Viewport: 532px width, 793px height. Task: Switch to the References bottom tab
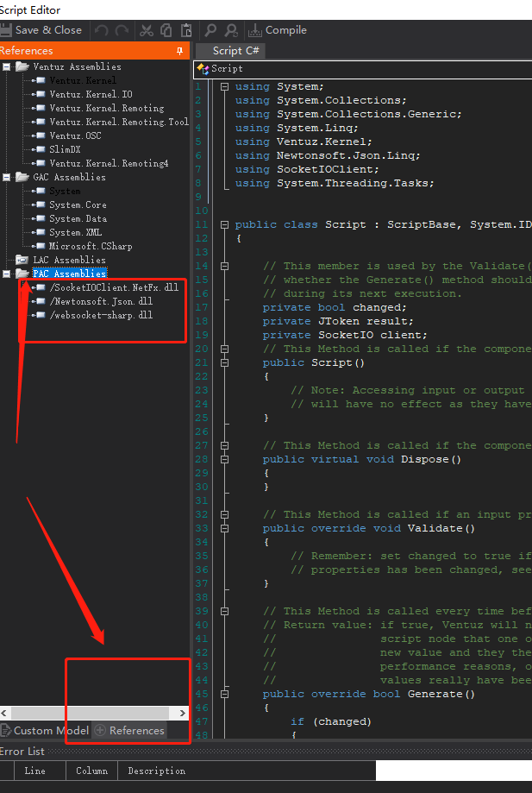click(129, 730)
